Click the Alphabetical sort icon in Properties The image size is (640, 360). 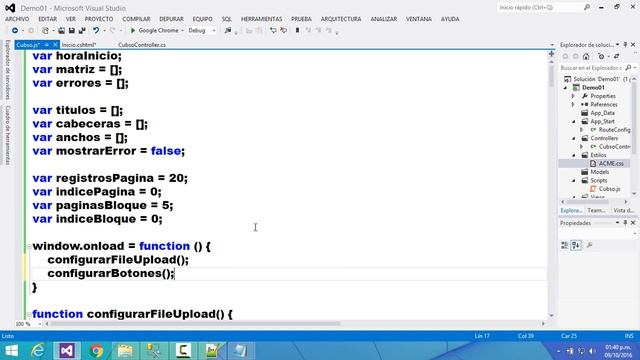tap(576, 245)
